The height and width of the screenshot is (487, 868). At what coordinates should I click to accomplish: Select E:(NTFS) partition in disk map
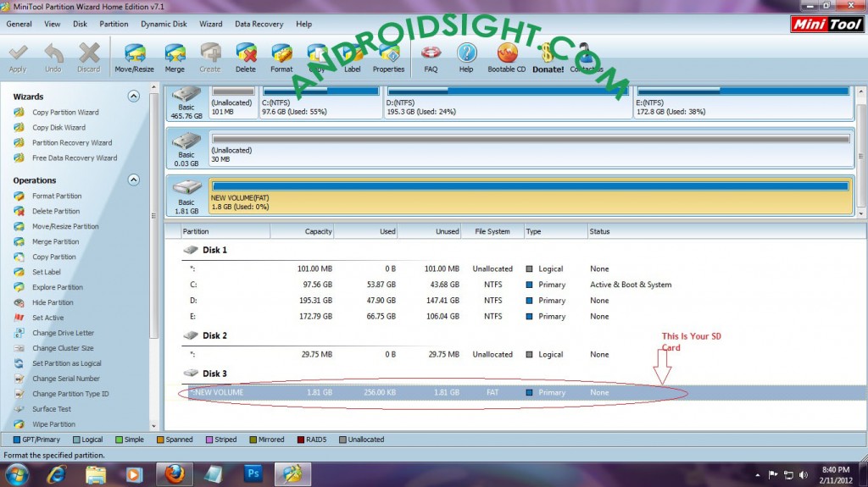743,102
